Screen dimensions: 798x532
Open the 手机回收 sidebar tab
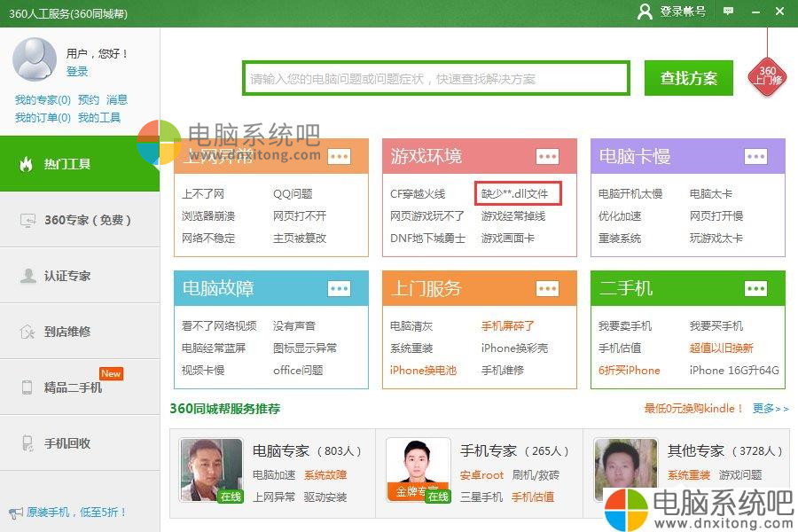tap(80, 443)
